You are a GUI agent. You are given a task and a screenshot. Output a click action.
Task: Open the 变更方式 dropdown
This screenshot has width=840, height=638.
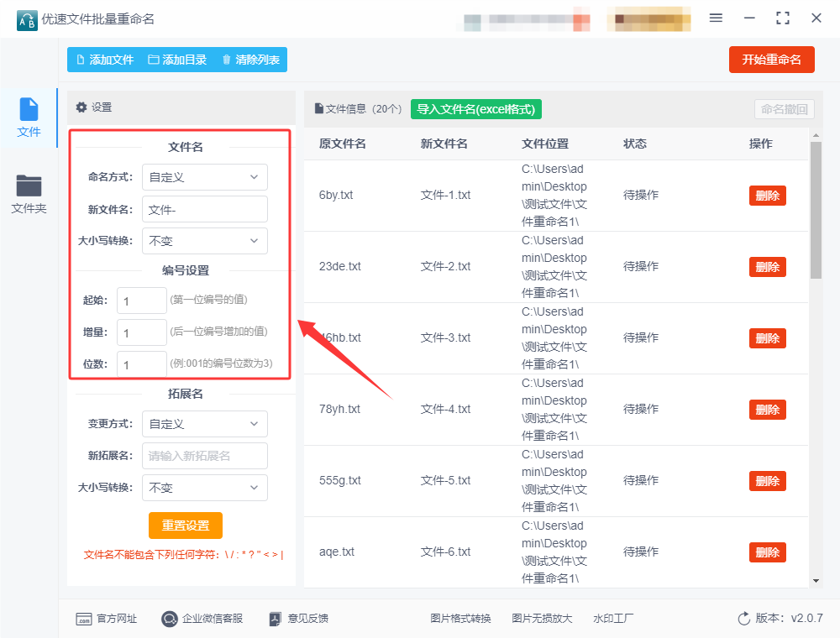(x=205, y=424)
